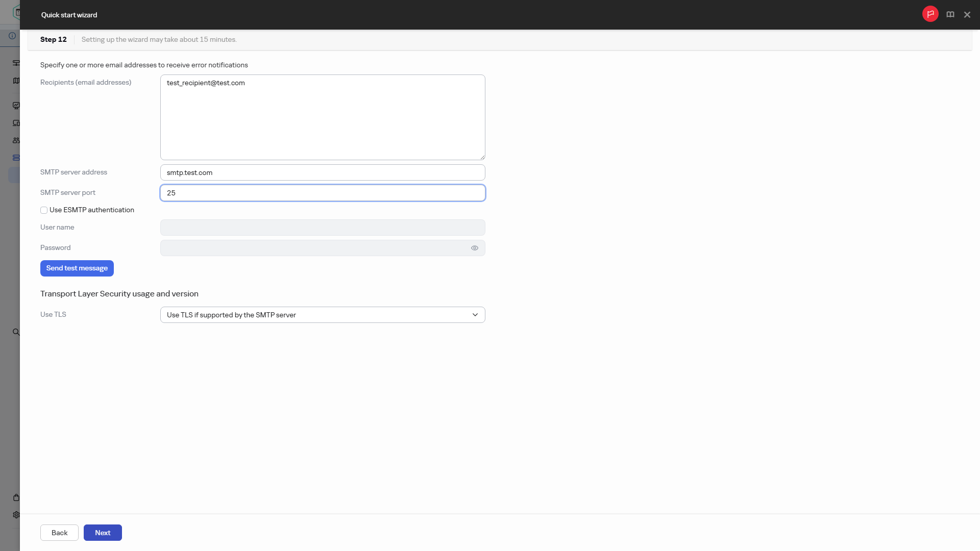
Task: Open the help book icon
Action: point(950,15)
